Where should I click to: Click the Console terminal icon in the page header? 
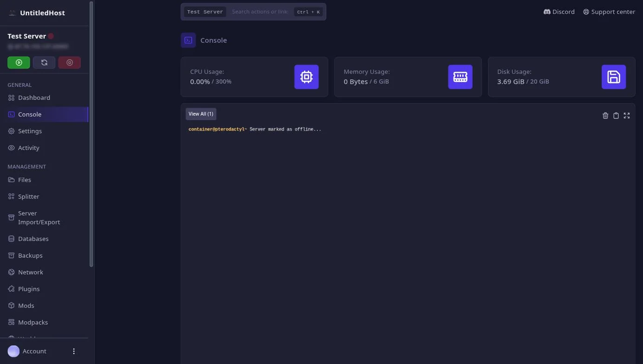[188, 40]
